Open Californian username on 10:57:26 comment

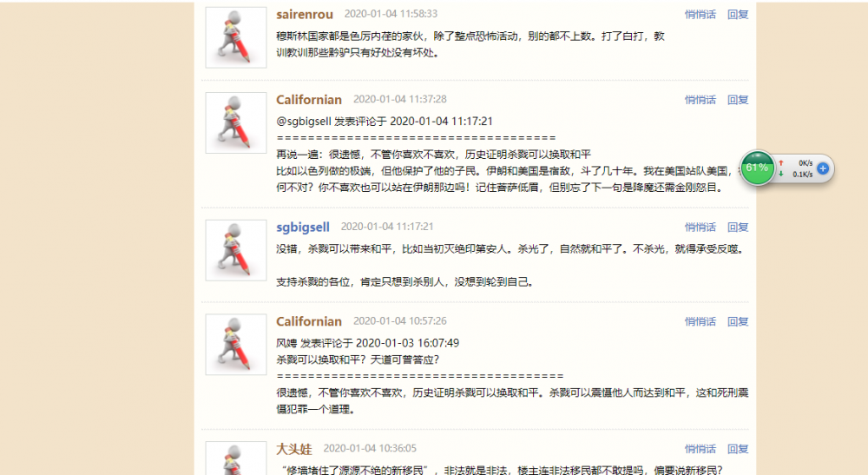click(309, 321)
